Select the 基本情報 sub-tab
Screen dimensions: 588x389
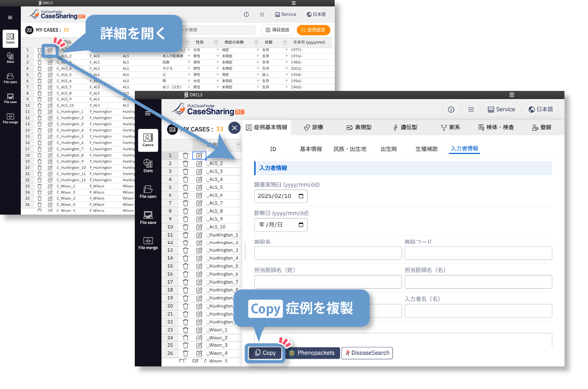311,149
